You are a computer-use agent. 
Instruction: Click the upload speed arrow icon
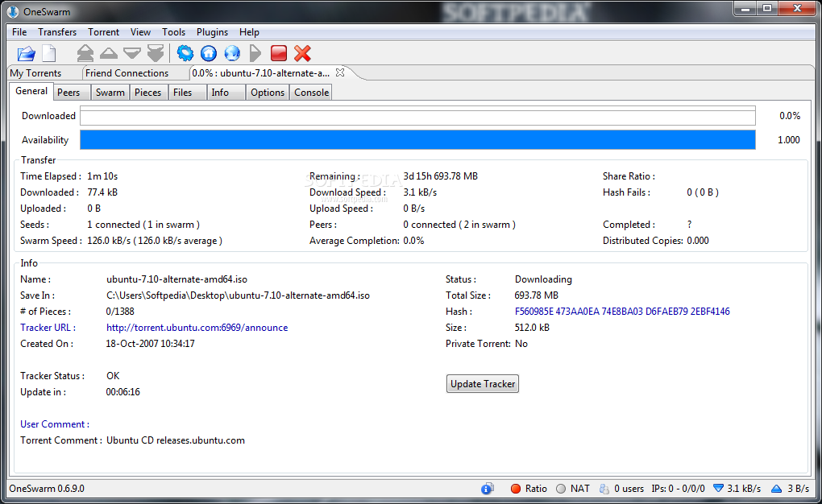pos(777,488)
